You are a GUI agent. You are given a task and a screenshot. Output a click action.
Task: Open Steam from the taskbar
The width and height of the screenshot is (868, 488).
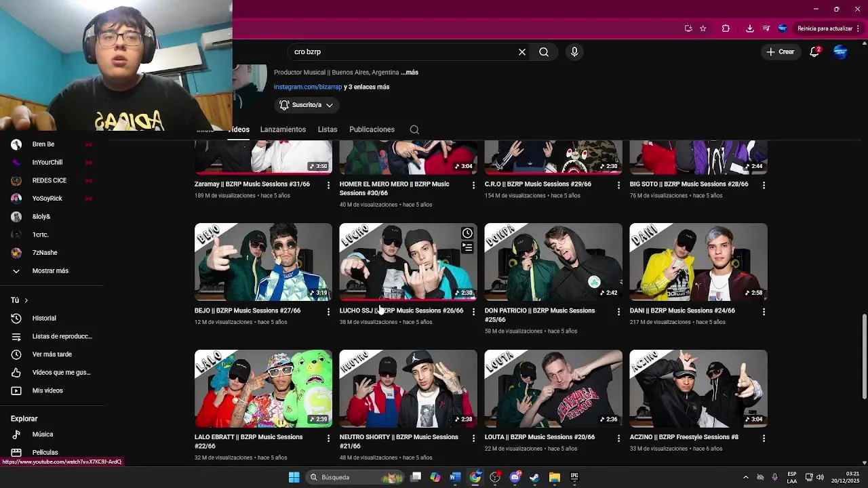click(x=534, y=477)
